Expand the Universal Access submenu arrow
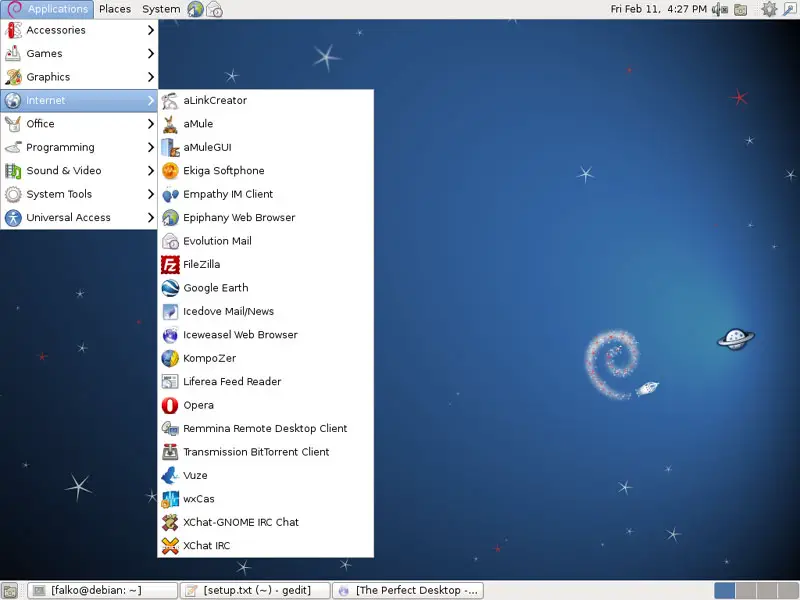 tap(151, 218)
